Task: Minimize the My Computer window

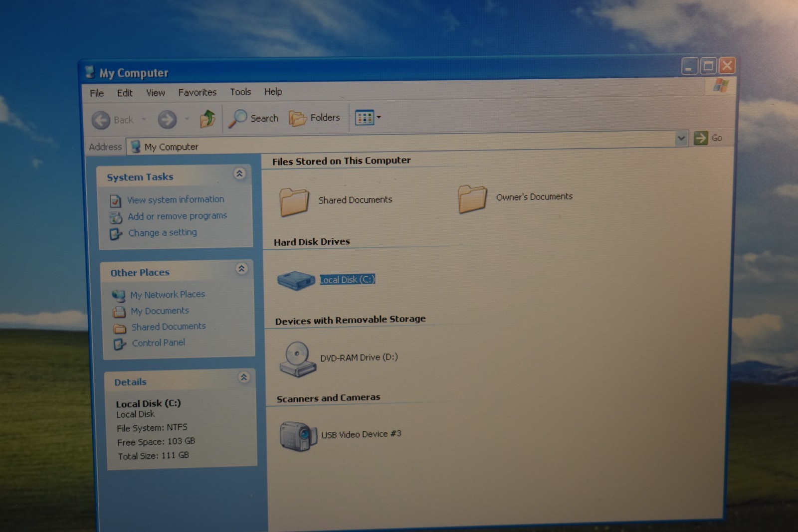Action: [x=689, y=66]
